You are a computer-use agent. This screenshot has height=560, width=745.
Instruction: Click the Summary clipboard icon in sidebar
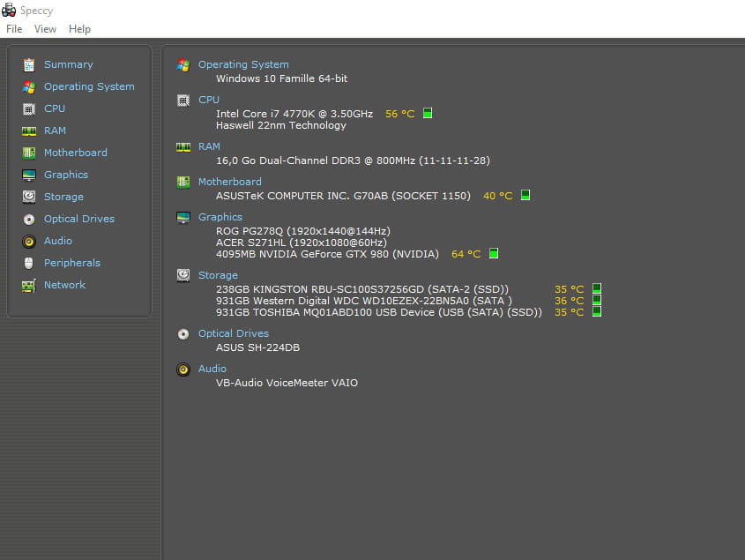coord(29,64)
